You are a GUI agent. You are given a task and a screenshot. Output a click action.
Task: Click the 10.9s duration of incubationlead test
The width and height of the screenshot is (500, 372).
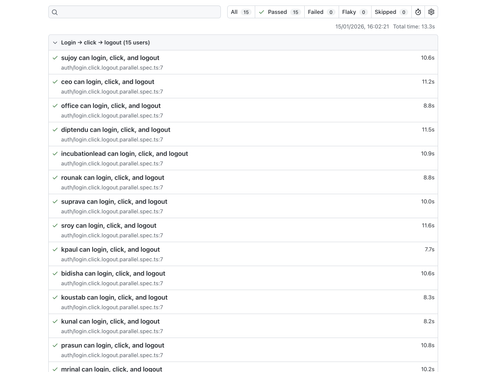pyautogui.click(x=428, y=154)
